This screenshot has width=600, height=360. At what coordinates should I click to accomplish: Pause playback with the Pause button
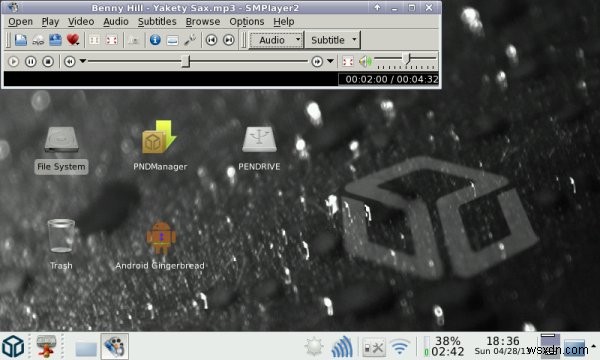point(31,61)
